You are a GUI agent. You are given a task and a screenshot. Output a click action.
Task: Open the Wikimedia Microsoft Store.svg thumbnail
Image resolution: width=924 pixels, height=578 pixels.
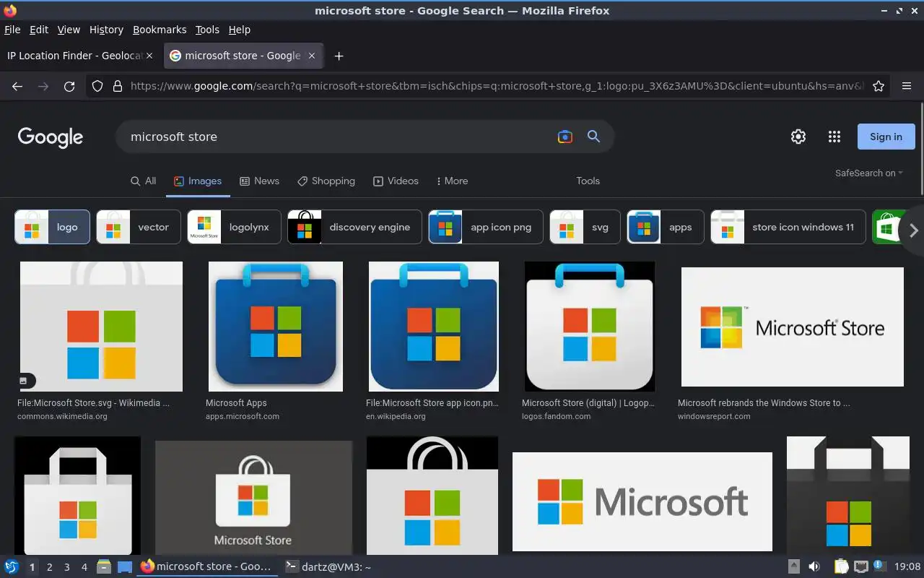click(101, 327)
